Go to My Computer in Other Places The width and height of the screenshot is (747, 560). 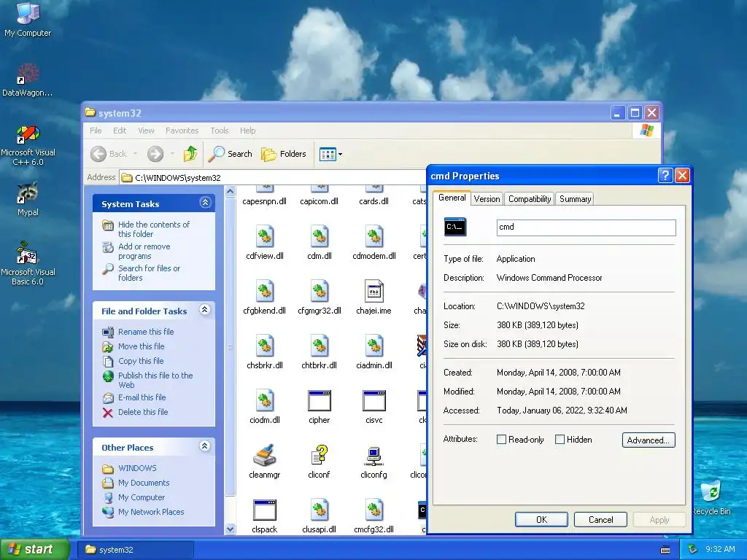(x=142, y=497)
